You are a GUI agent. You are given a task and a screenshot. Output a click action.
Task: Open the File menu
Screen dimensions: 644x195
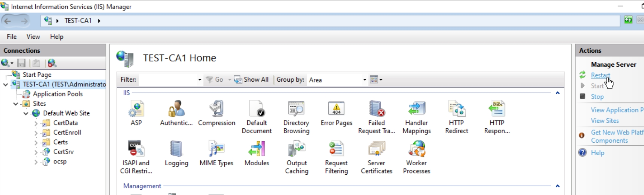12,37
